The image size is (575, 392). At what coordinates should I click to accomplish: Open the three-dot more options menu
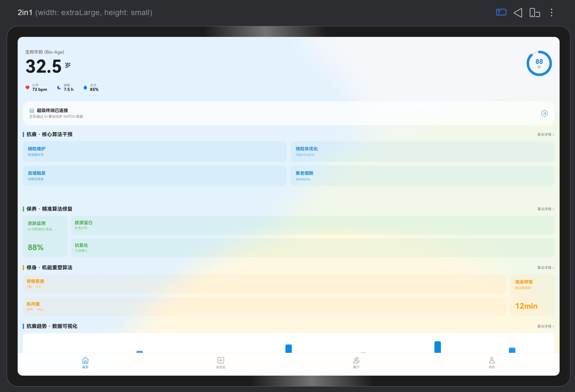552,13
